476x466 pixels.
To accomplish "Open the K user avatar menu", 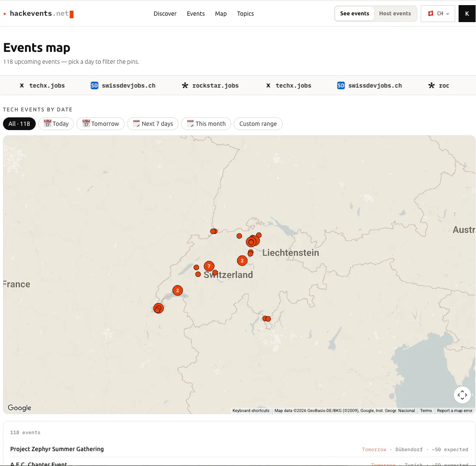I will (467, 14).
